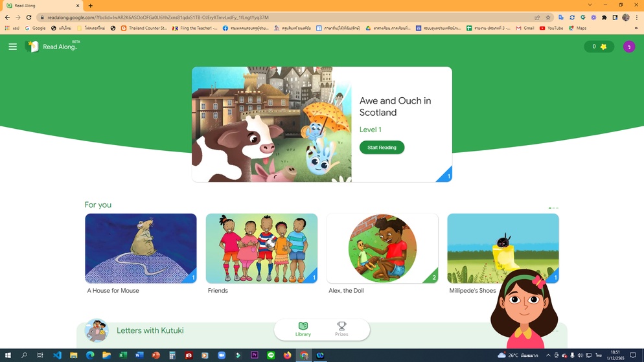Click the Read Along logo
Viewport: 644px width, 362px height.
[52, 47]
